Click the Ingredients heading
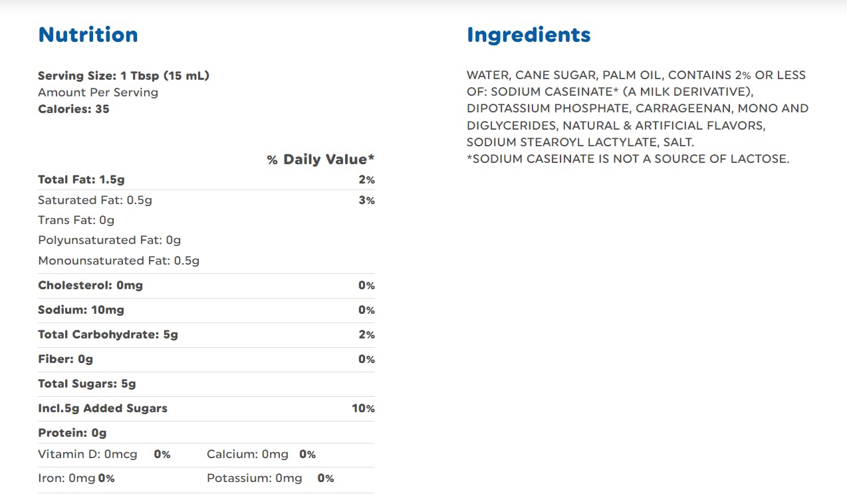This screenshot has width=847, height=504. [529, 35]
